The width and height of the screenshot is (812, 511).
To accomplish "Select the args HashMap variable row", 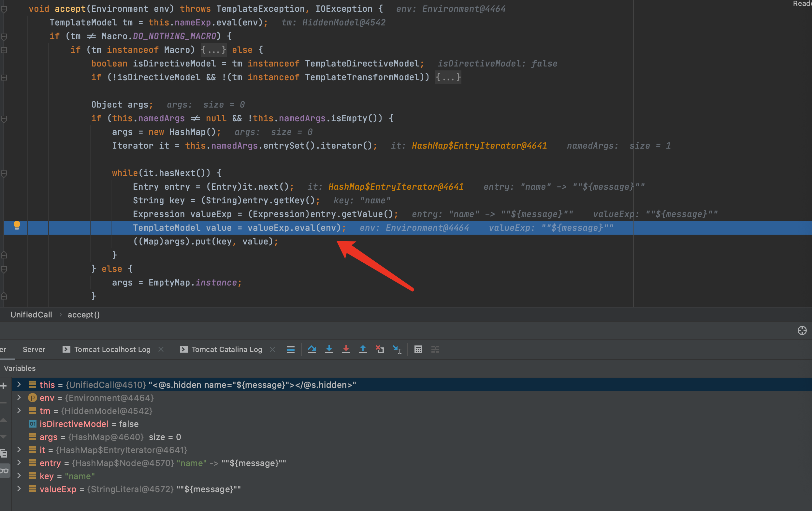I will tap(412, 437).
